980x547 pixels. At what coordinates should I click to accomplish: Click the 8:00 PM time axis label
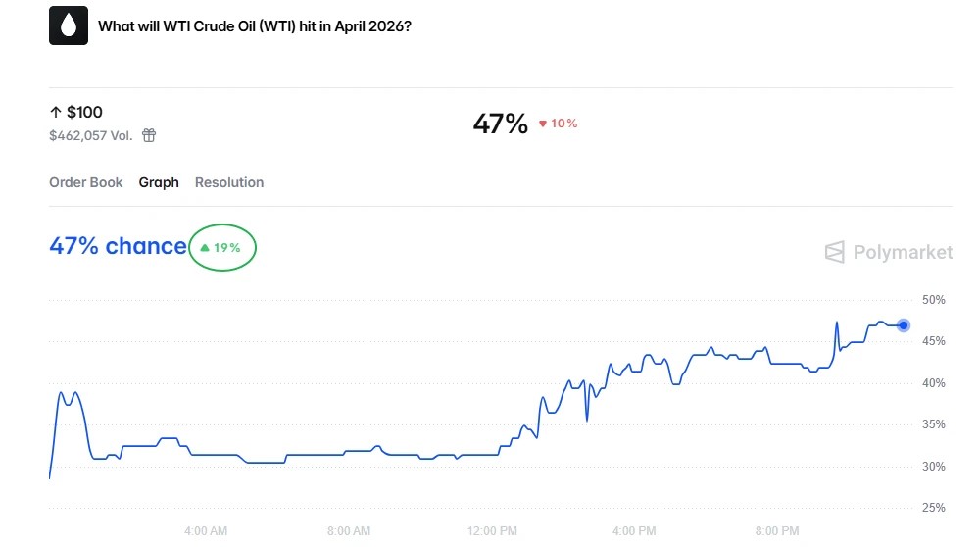(x=778, y=530)
